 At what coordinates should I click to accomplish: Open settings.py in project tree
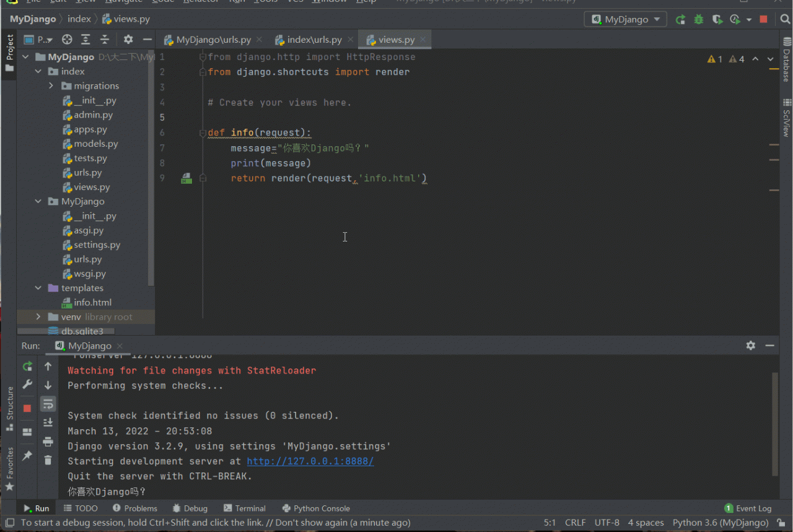click(97, 245)
